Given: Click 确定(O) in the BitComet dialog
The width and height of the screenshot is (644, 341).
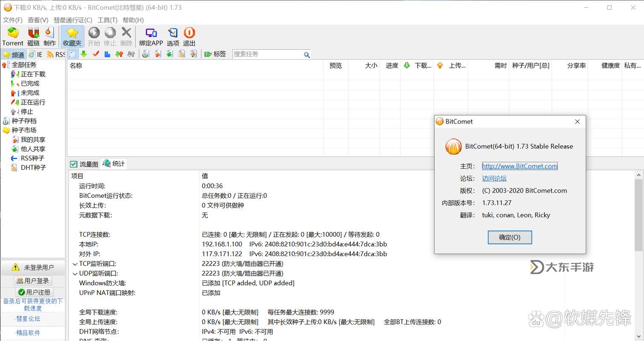Looking at the screenshot, I should coord(510,237).
